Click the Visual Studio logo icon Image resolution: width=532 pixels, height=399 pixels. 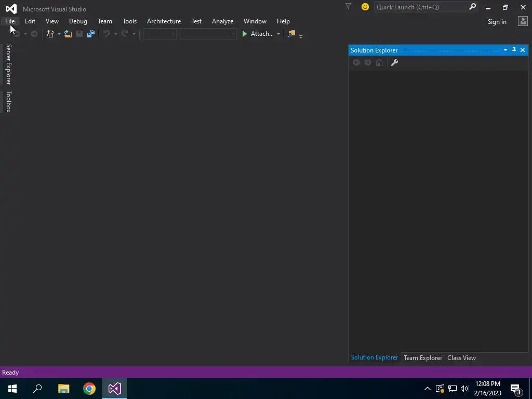tap(11, 8)
